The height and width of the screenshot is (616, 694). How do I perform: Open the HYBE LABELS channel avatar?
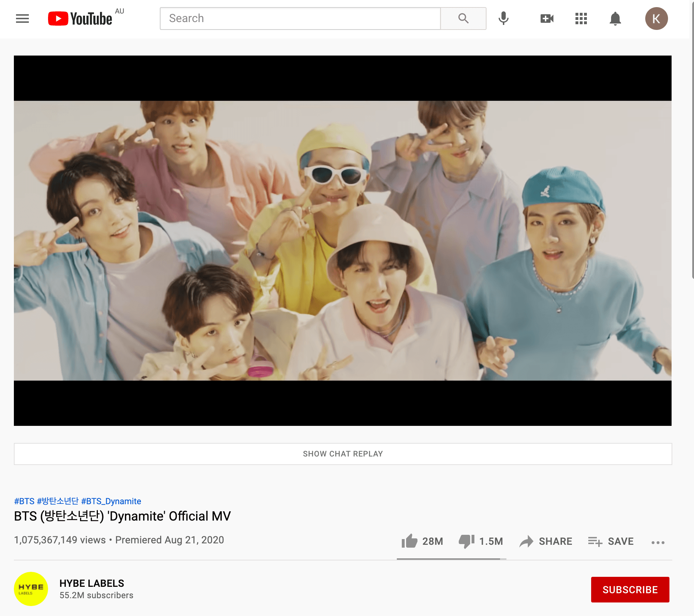pos(31,589)
